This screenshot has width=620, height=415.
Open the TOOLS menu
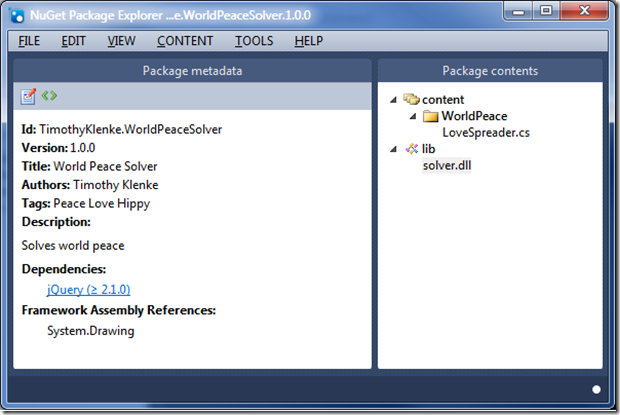coord(254,41)
